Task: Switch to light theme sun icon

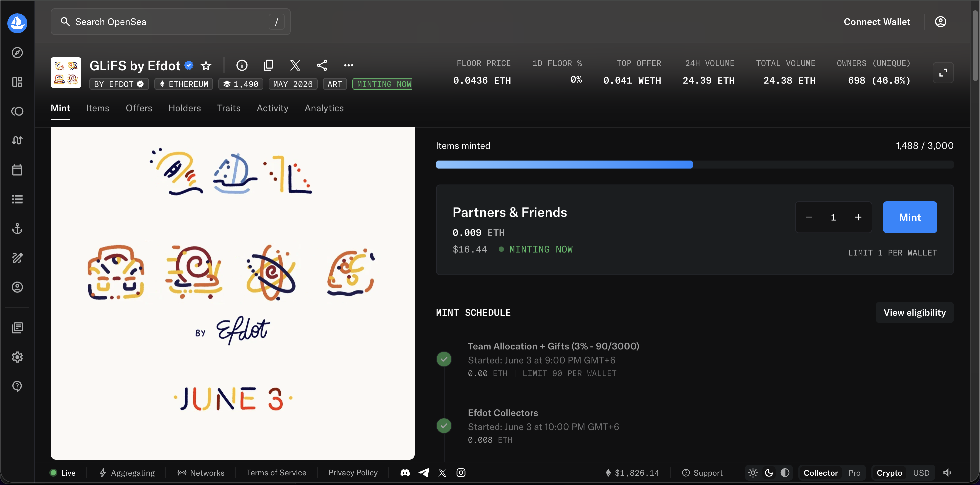Action: pos(753,472)
